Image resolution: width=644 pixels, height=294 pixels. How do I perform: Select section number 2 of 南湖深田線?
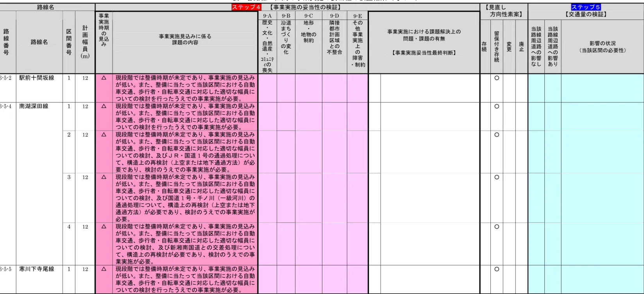69,135
